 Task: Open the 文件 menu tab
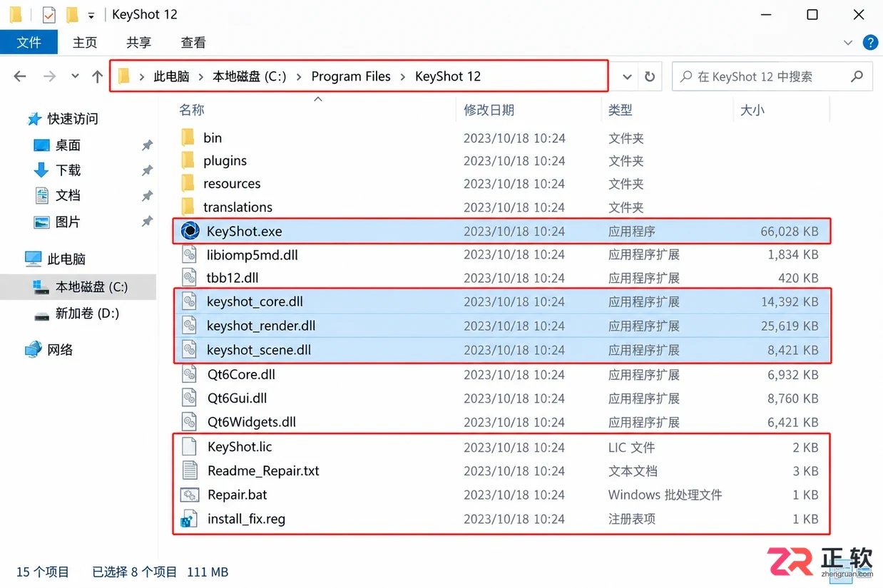point(29,43)
